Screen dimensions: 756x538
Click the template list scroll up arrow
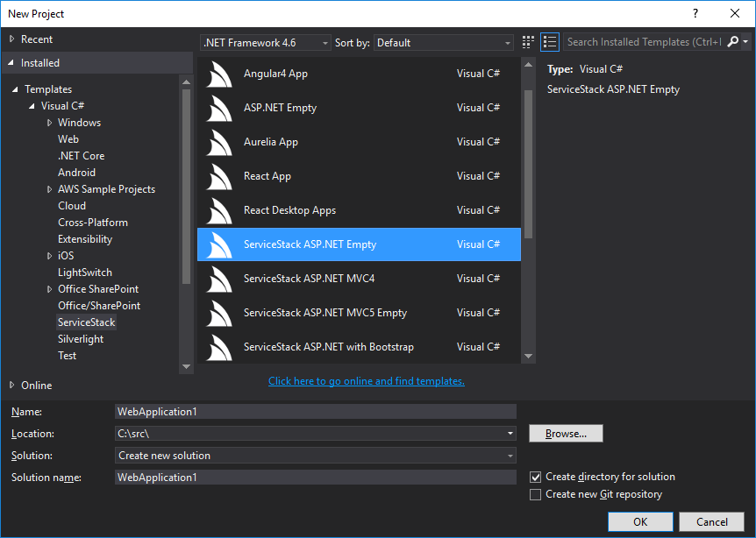pyautogui.click(x=529, y=64)
